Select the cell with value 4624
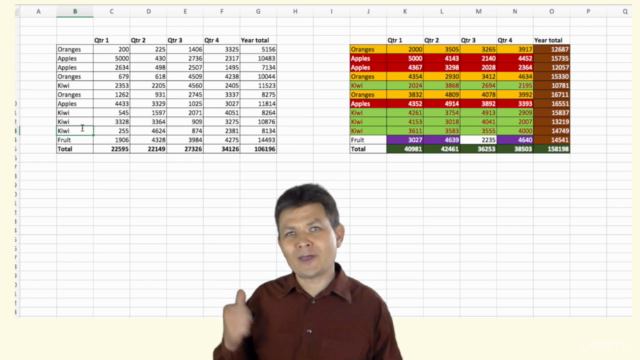 (x=148, y=131)
